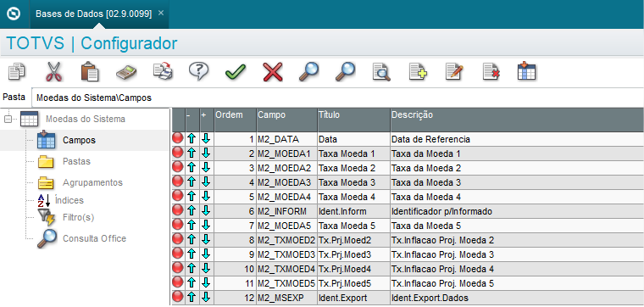Move M2_TXMOED2 down with arrow
The width and height of the screenshot is (644, 307).
[x=206, y=240]
